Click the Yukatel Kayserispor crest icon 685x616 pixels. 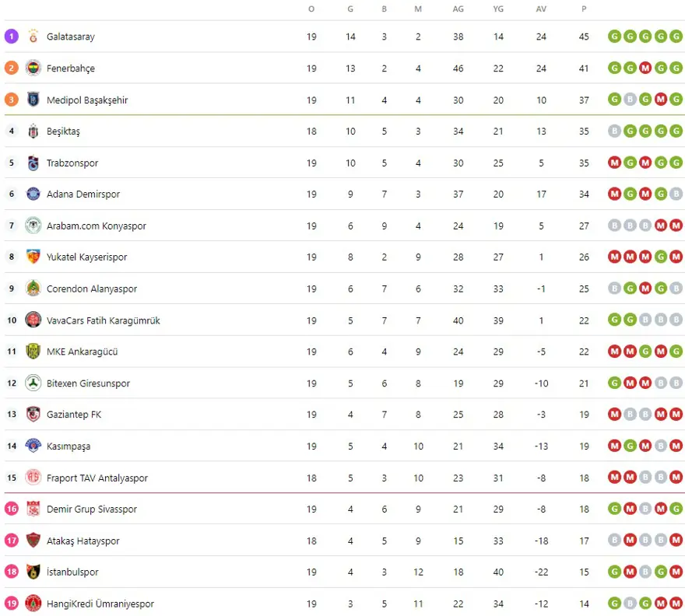(33, 257)
